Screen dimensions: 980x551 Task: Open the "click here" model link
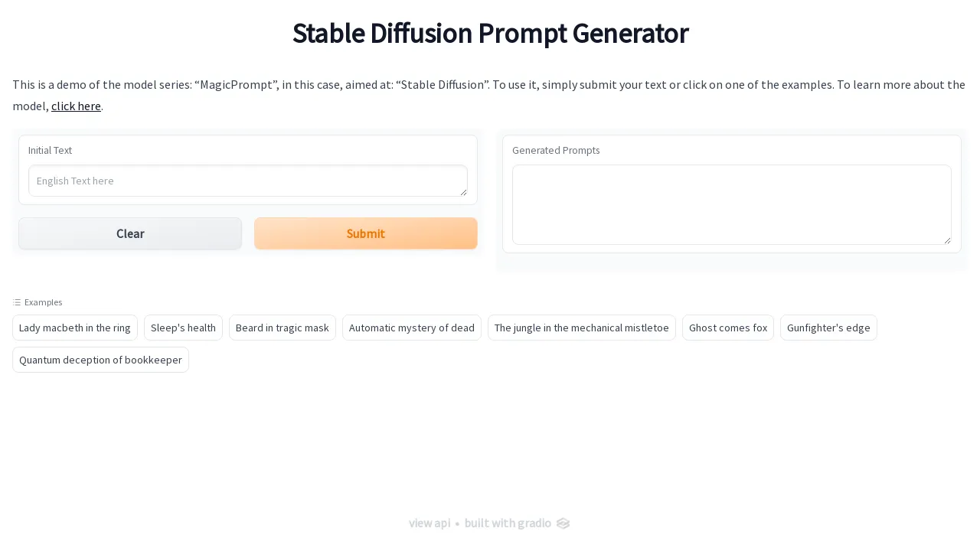(76, 106)
